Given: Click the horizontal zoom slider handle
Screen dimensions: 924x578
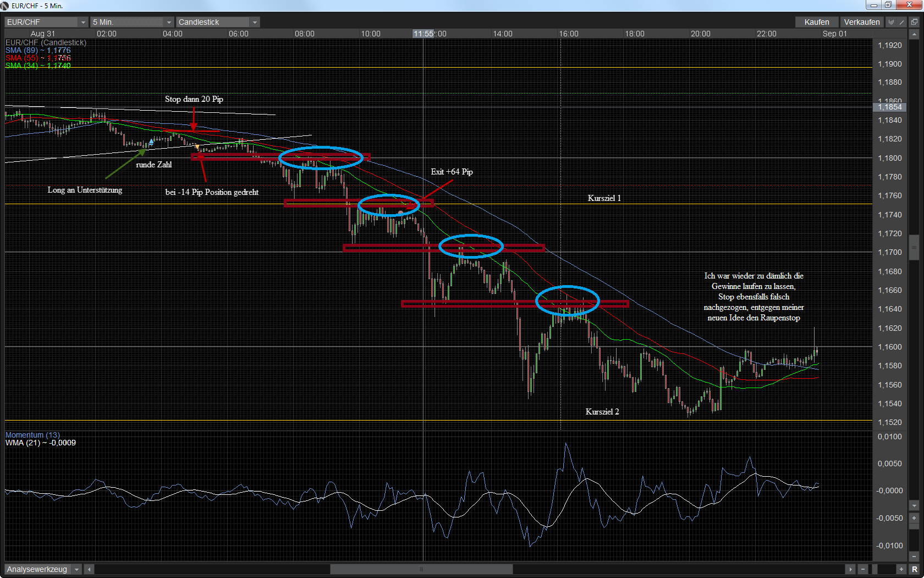Looking at the screenshot, I should (x=875, y=569).
